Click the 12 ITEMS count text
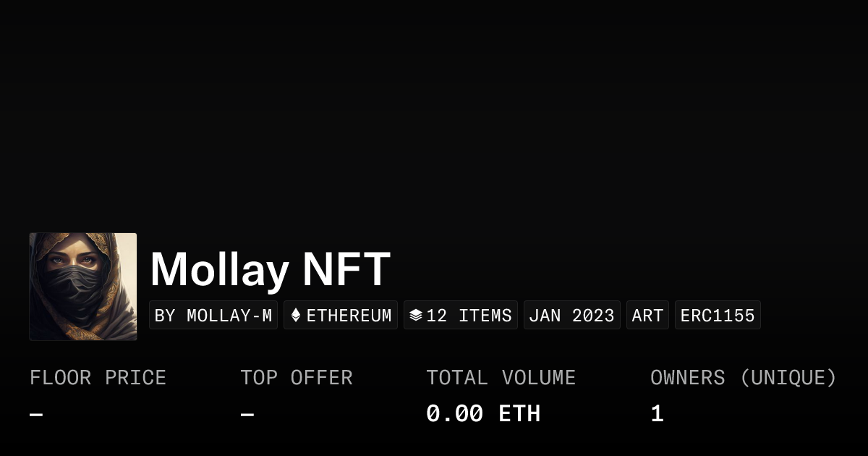This screenshot has width=868, height=456. click(x=469, y=316)
